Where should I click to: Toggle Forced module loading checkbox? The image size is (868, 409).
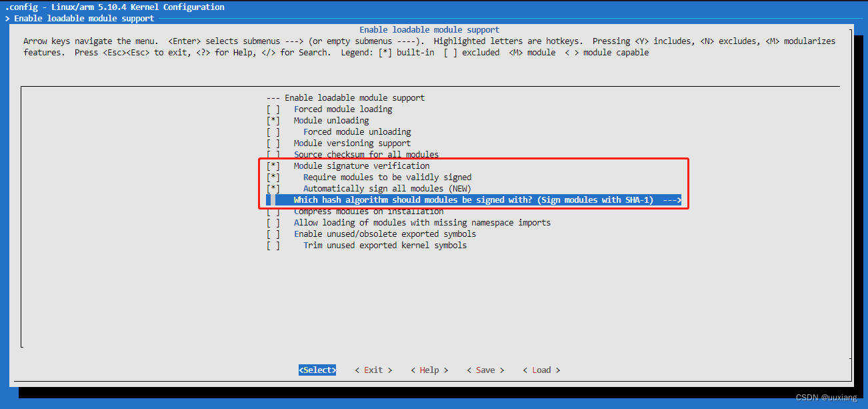(x=273, y=109)
